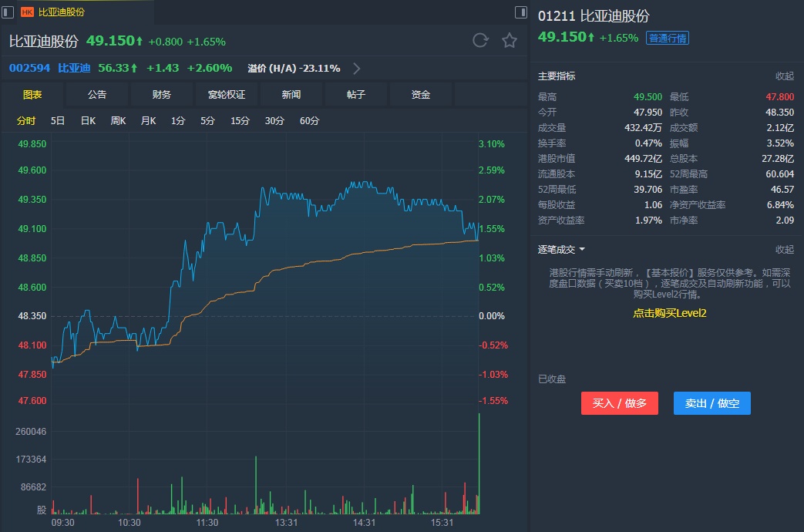The image size is (804, 532).
Task: Click the 买入 / 做多 button
Action: (619, 403)
